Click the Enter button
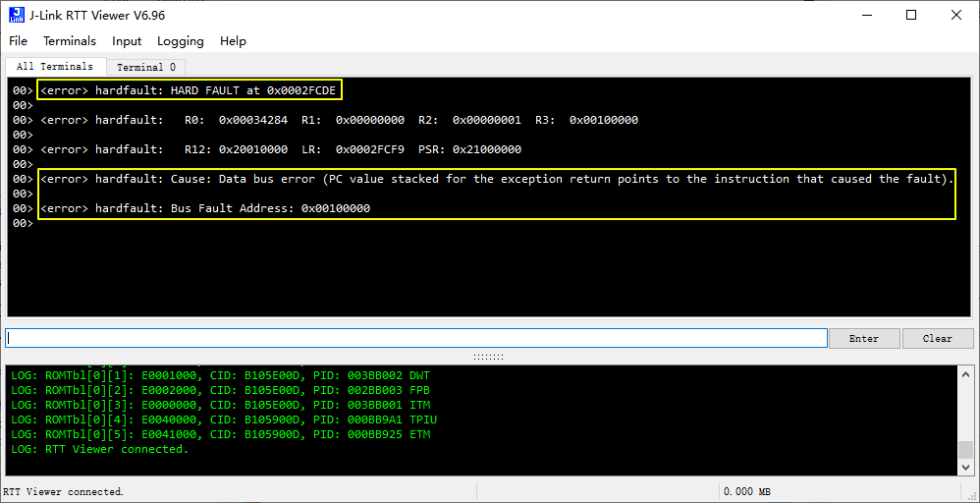980x503 pixels. [864, 339]
